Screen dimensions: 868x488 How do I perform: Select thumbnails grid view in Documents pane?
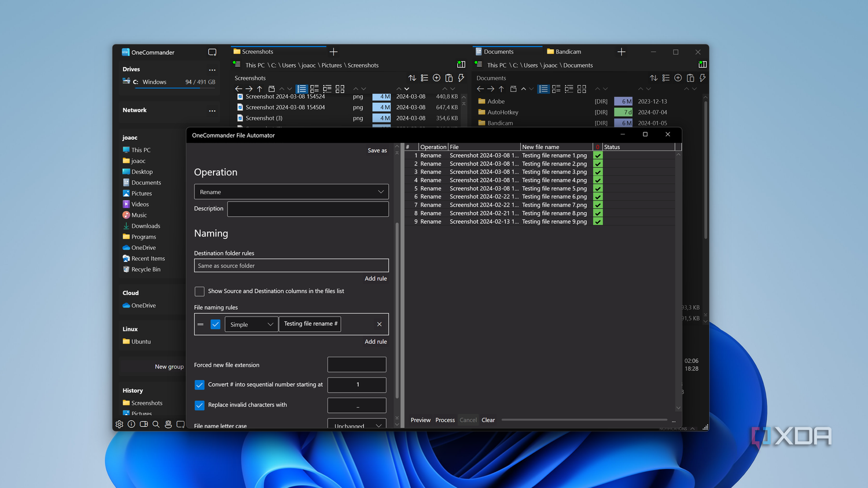point(582,89)
